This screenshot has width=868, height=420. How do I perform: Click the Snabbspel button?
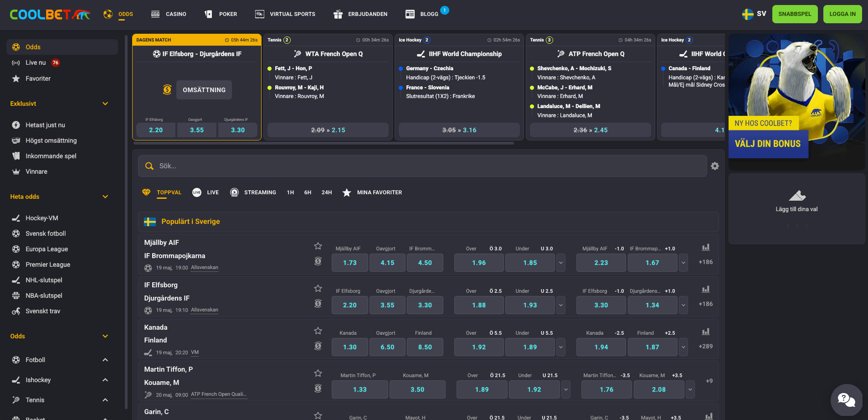795,14
